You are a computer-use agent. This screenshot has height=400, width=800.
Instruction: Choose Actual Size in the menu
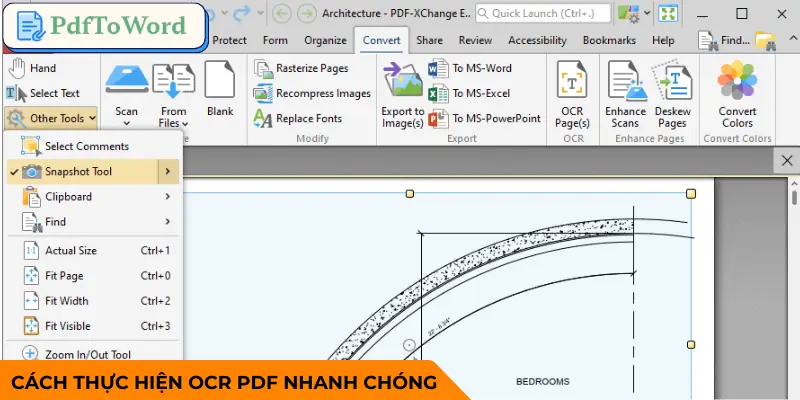tap(93, 251)
